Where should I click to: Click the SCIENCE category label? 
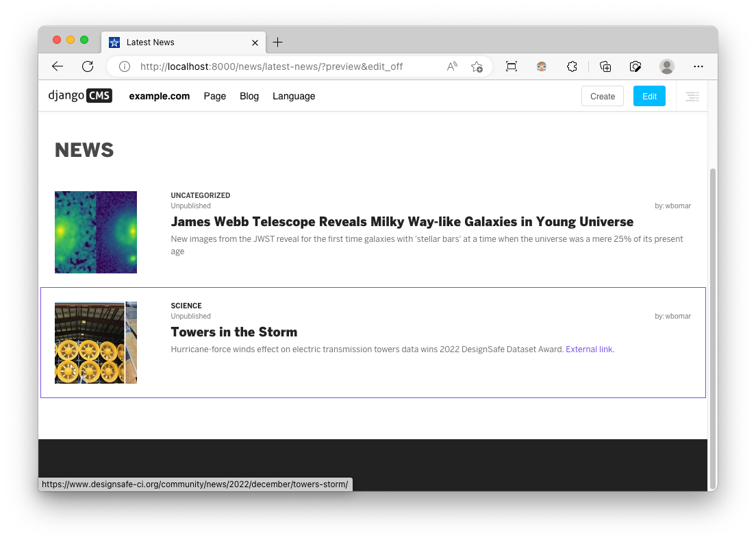coord(186,306)
